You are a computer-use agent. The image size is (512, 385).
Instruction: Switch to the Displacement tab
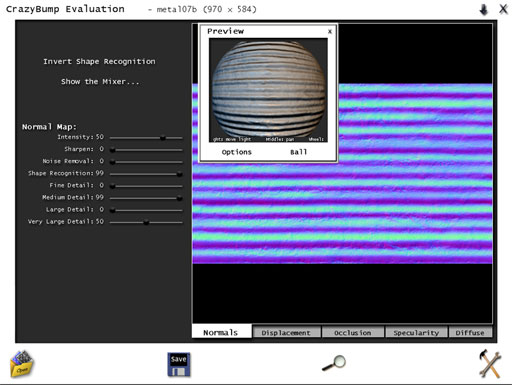[286, 332]
